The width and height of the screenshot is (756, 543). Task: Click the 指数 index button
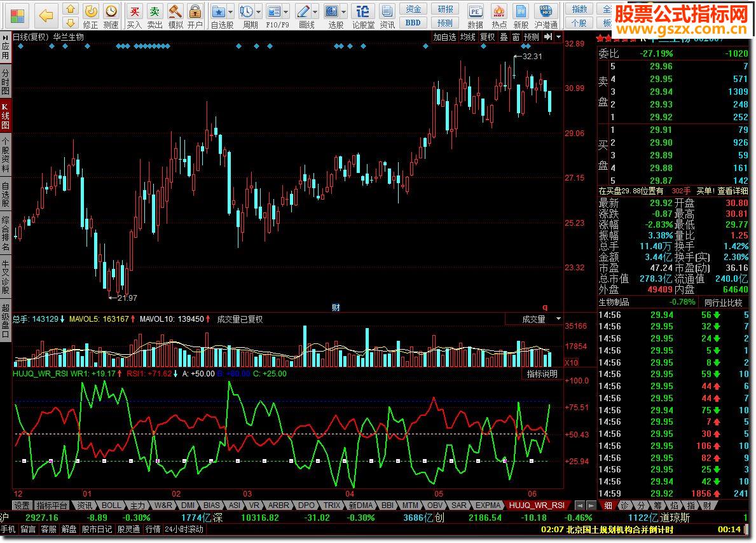point(579,9)
